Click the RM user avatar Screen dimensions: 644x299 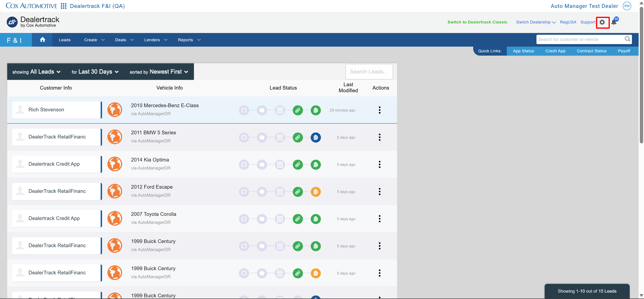point(627,6)
